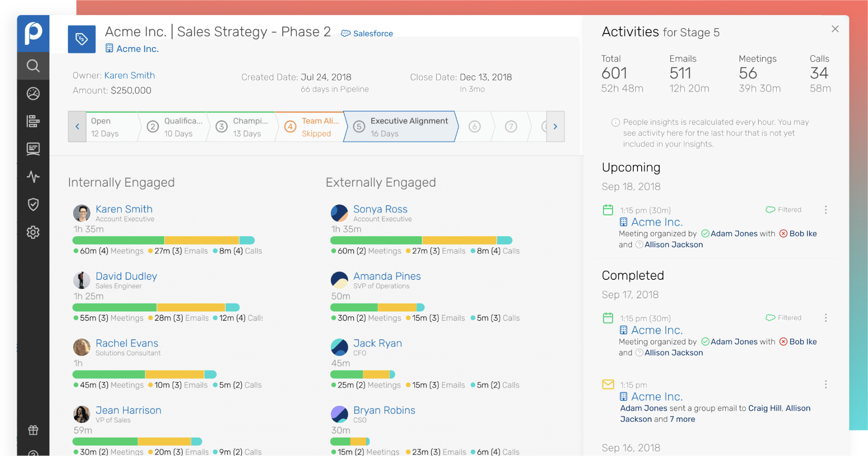Click Jack Ryan's avatar
Image resolution: width=868 pixels, height=456 pixels.
(339, 347)
